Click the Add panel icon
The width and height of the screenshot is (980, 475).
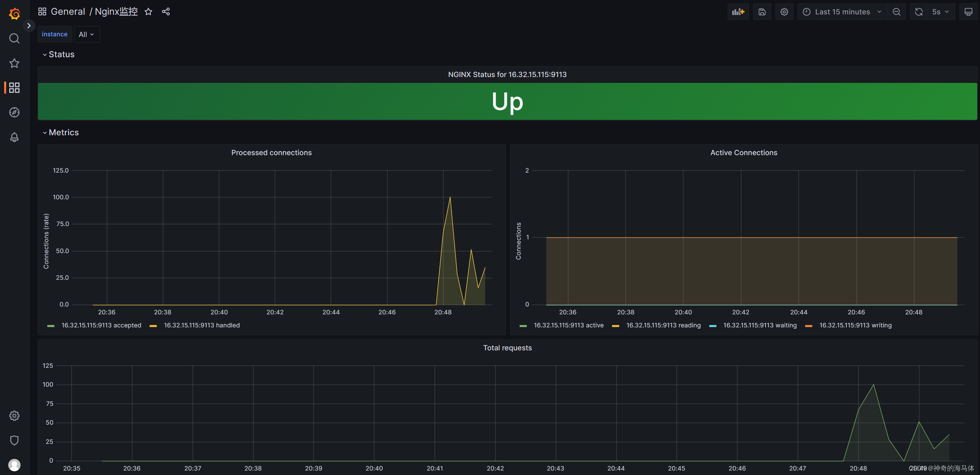(x=738, y=12)
